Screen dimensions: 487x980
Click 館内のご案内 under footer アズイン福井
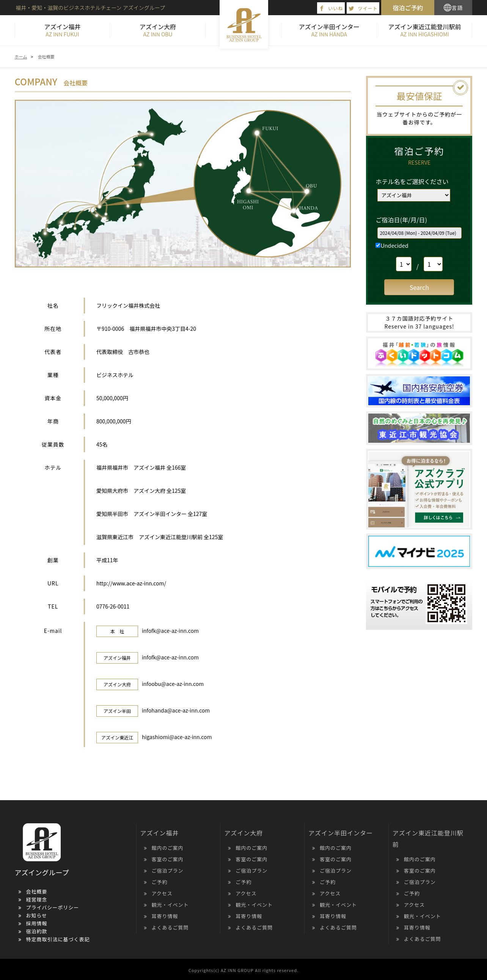[167, 848]
